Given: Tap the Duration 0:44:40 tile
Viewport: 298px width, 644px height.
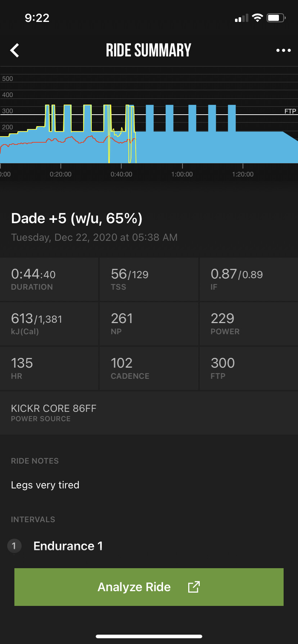Looking at the screenshot, I should point(49,279).
